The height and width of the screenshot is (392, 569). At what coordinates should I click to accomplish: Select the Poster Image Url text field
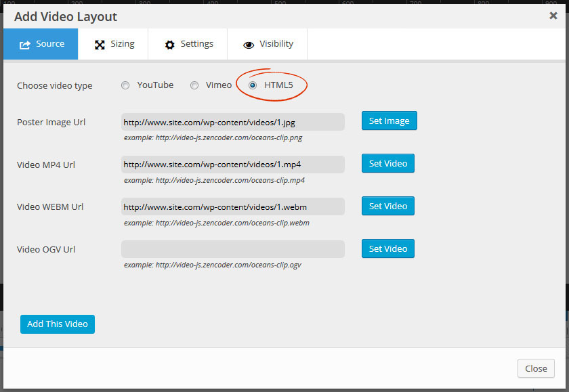click(x=232, y=121)
